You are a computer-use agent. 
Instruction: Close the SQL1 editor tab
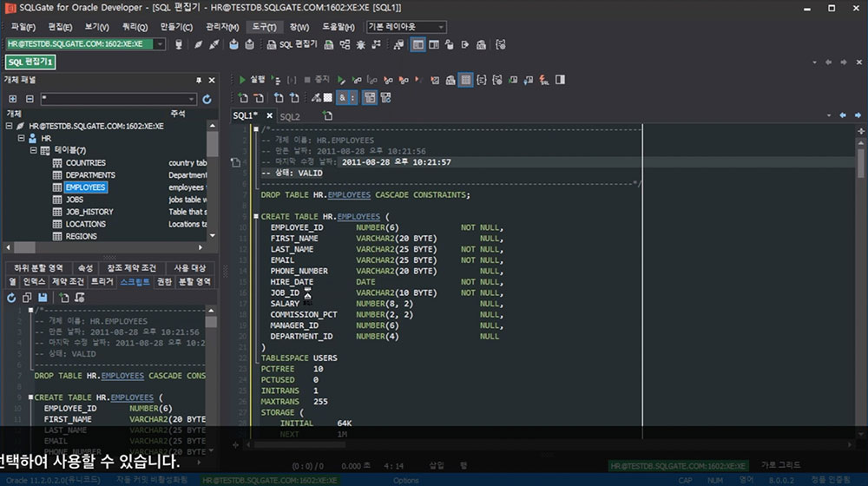pyautogui.click(x=269, y=115)
